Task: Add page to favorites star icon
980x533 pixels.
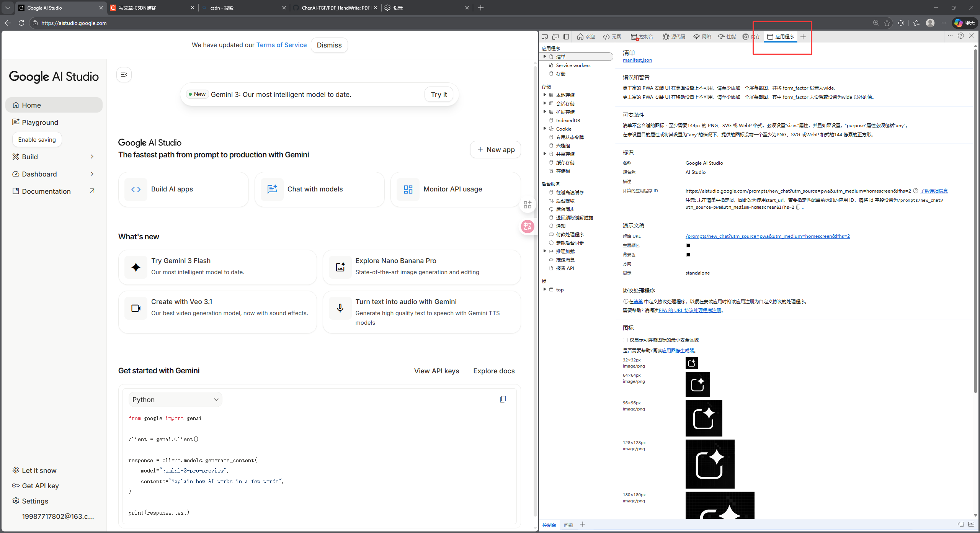Action: tap(887, 23)
